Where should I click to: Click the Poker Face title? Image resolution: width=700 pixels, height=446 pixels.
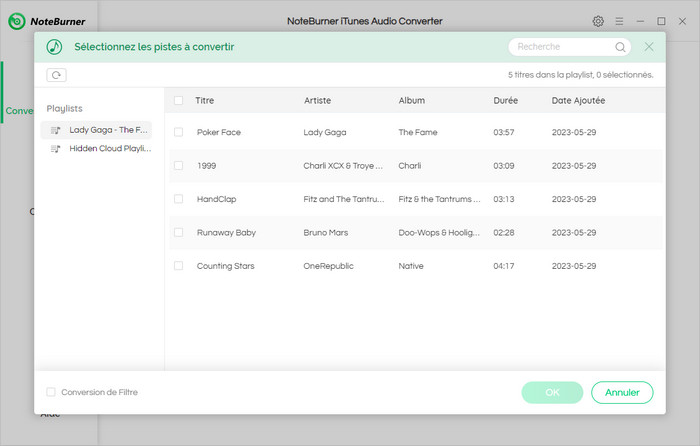click(219, 132)
